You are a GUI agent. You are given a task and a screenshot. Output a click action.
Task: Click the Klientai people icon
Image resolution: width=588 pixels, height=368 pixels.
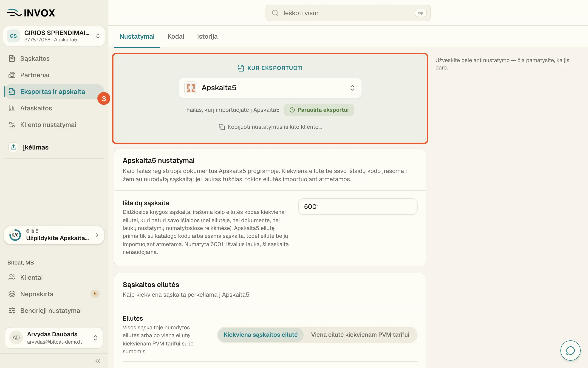point(12,277)
